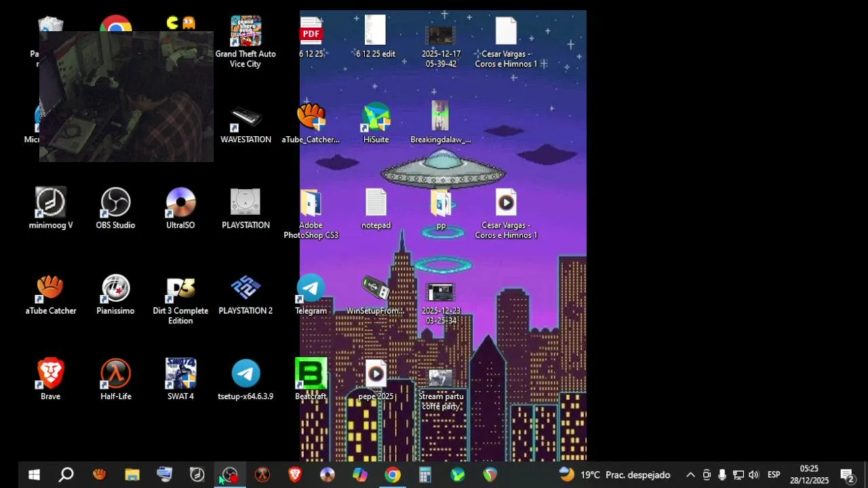
Task: Switch the ESP input language indicator
Action: [x=774, y=475]
